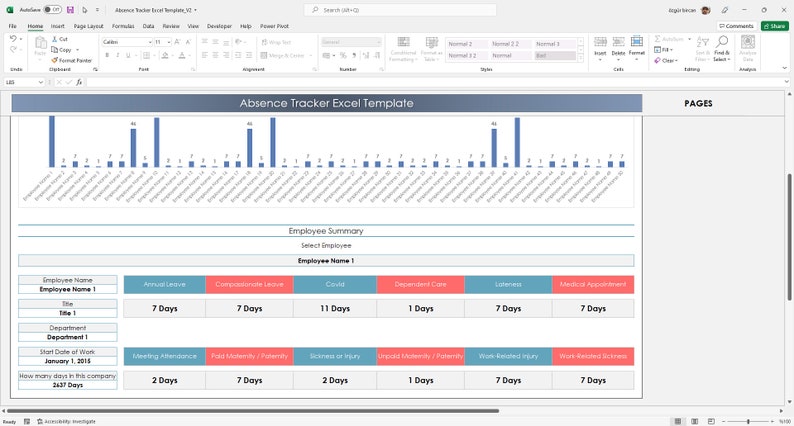
Task: Toggle the AutoSave switch
Action: [52, 10]
